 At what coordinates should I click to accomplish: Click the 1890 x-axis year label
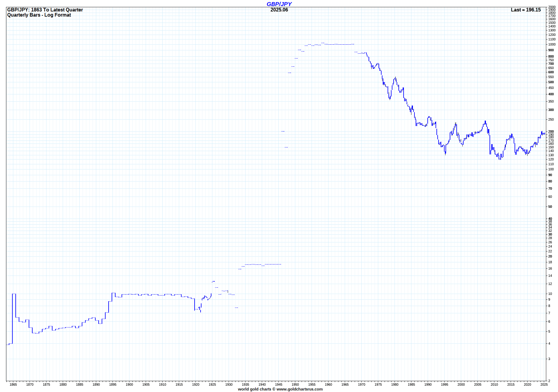tap(96, 384)
